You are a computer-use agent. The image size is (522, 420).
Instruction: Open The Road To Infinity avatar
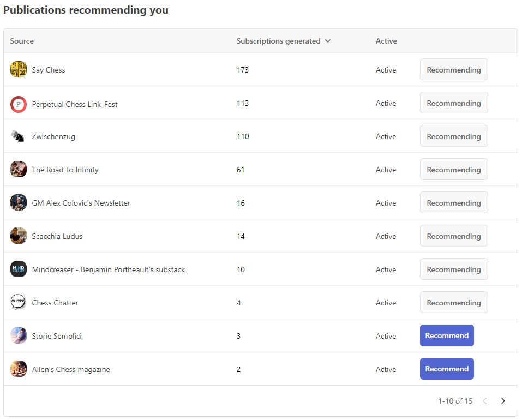point(19,170)
